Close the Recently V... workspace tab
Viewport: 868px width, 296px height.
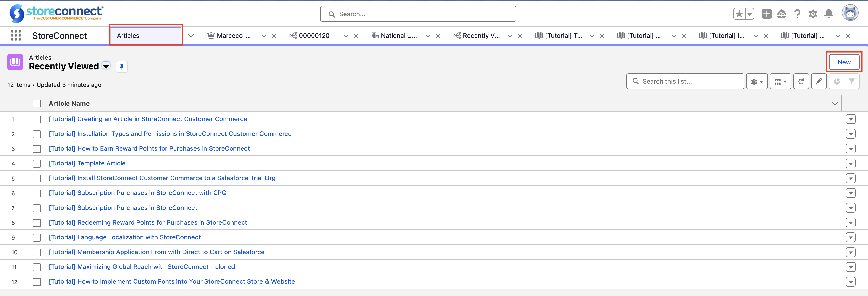[x=520, y=36]
